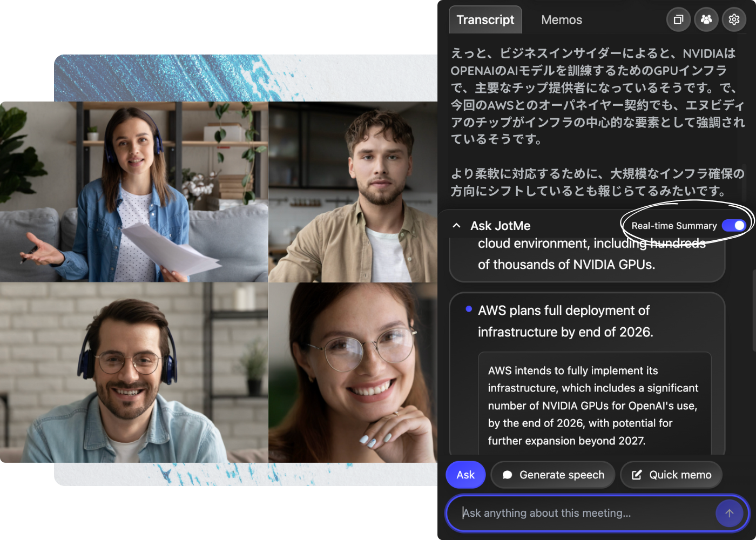The height and width of the screenshot is (540, 756).
Task: Click the pop-out window icon
Action: click(x=678, y=19)
